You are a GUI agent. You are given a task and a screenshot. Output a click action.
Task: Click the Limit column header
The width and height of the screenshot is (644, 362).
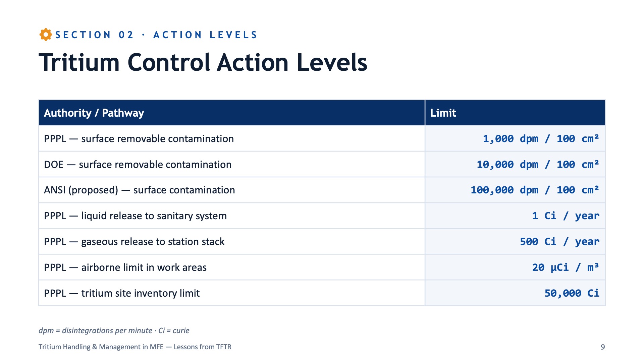[x=515, y=113]
